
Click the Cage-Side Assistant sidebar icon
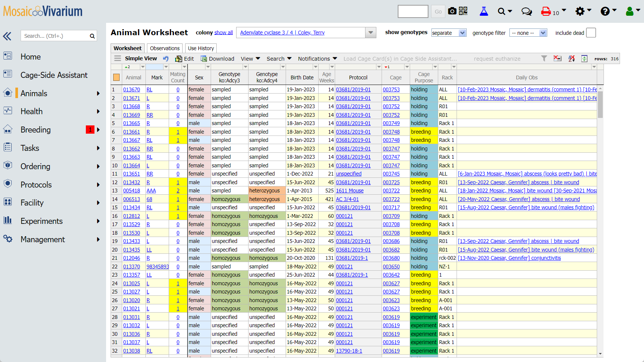click(7, 74)
